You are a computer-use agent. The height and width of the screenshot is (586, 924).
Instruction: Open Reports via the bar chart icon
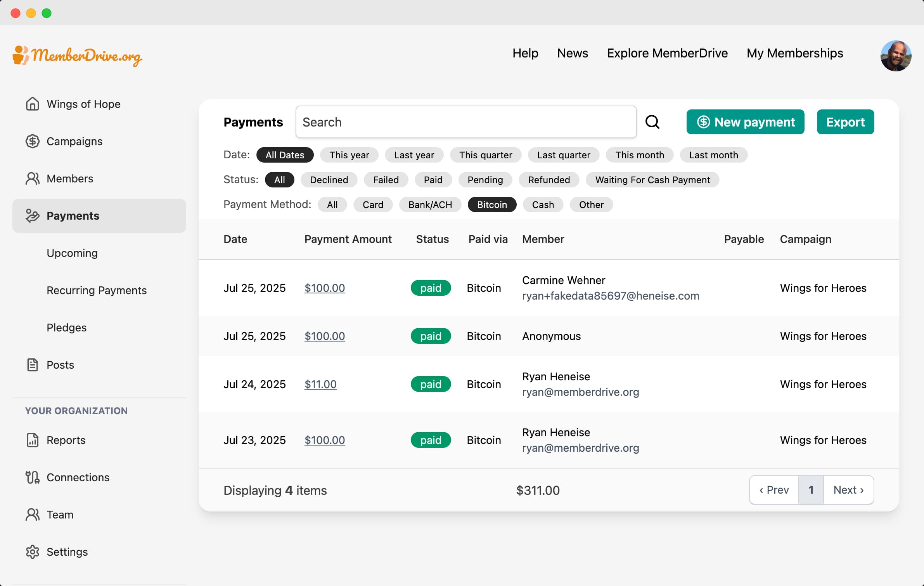click(33, 440)
